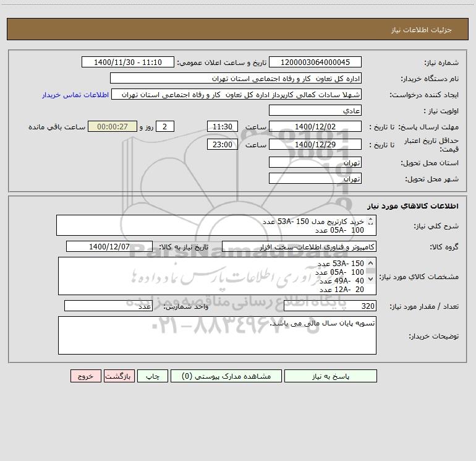The image size is (476, 461).
Task: Click the buyer organization name field
Action: pyautogui.click(x=236, y=78)
